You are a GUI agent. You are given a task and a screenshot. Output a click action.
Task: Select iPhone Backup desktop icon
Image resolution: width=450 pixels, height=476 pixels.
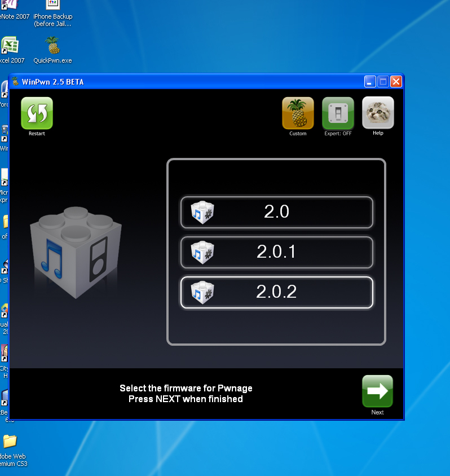point(53,14)
